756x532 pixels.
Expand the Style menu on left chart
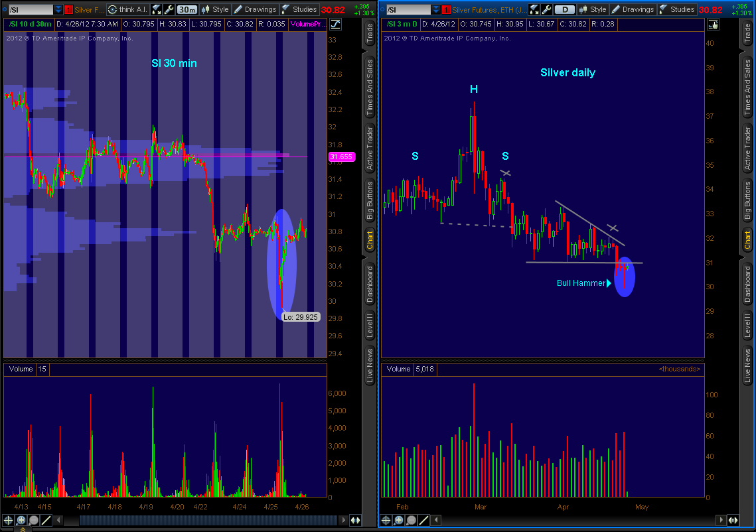[214, 9]
